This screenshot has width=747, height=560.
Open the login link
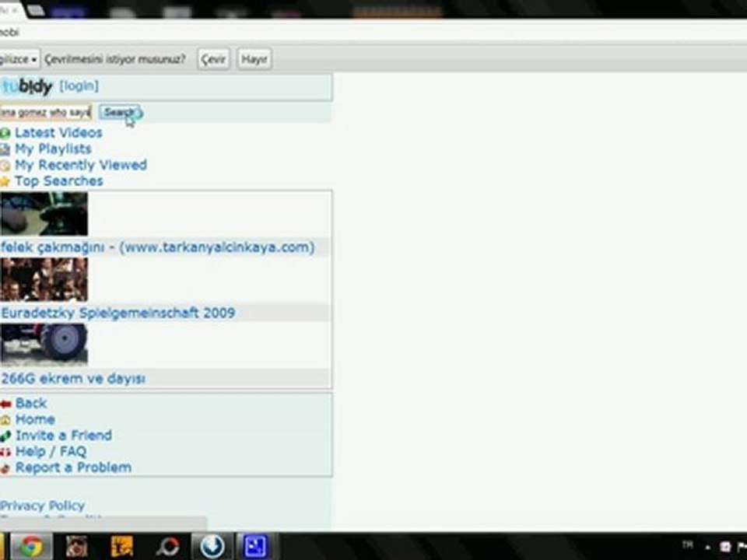[79, 86]
